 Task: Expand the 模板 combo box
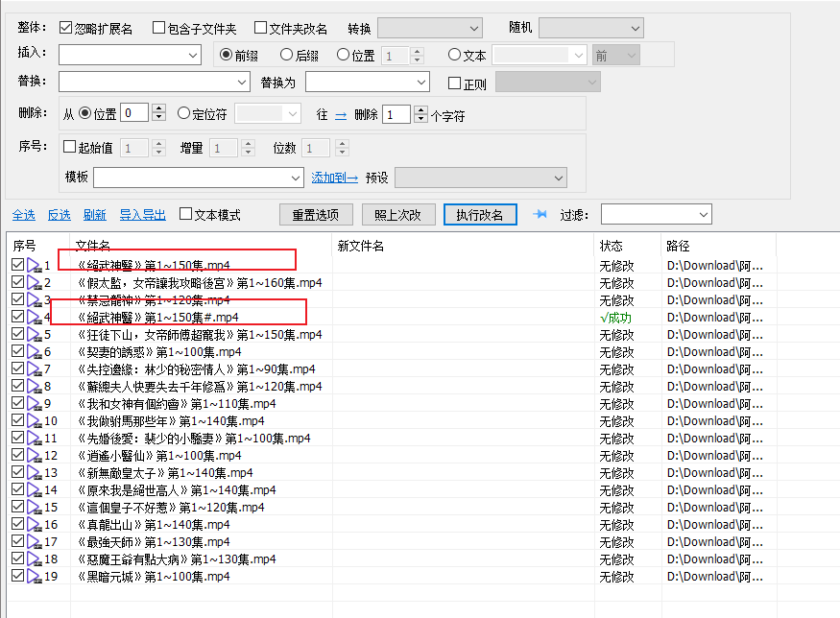(296, 178)
